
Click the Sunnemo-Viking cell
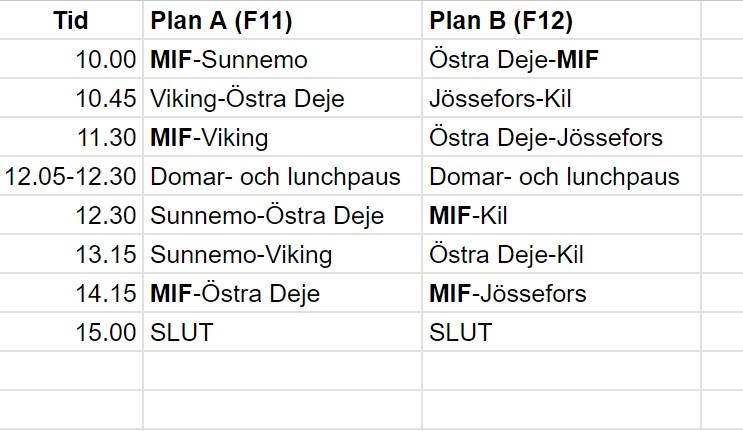pos(241,255)
